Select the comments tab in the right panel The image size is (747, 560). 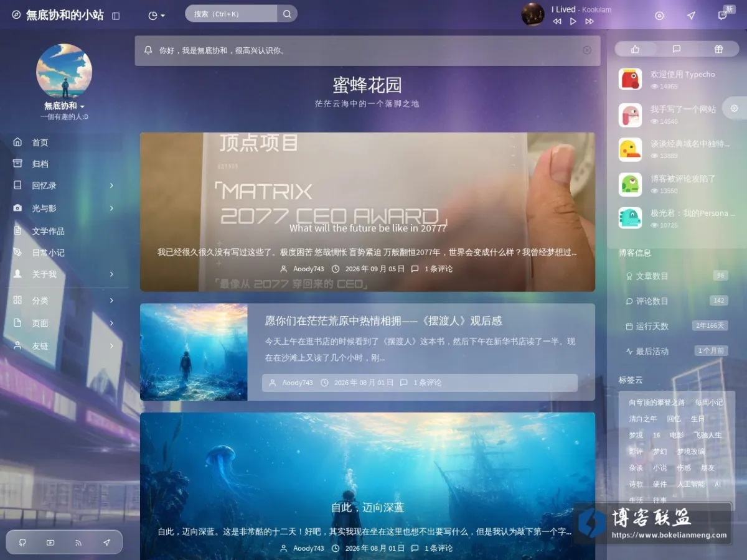pyautogui.click(x=677, y=49)
